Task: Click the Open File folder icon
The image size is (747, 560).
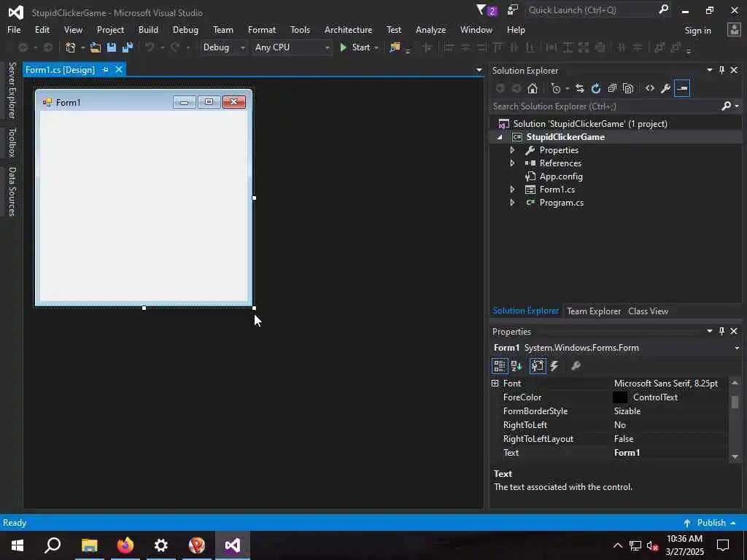Action: click(96, 47)
